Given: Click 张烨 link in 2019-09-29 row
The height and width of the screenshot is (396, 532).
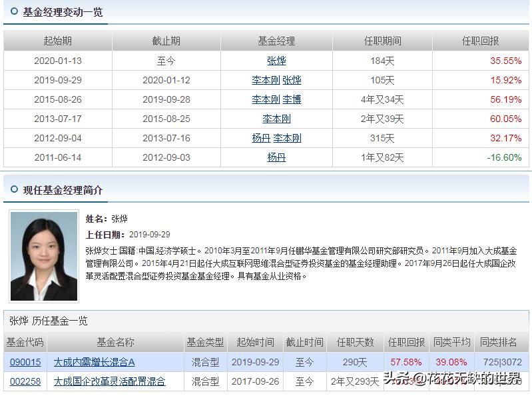Looking at the screenshot, I should [x=292, y=80].
